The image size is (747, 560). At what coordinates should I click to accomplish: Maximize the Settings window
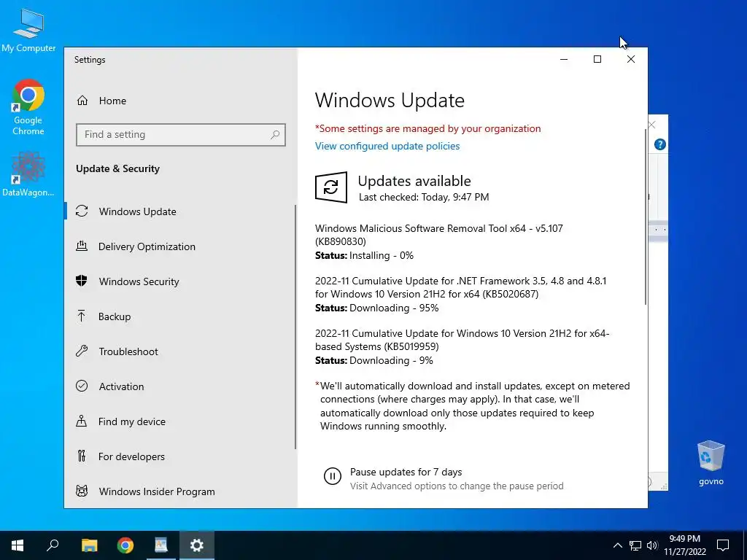click(x=597, y=59)
